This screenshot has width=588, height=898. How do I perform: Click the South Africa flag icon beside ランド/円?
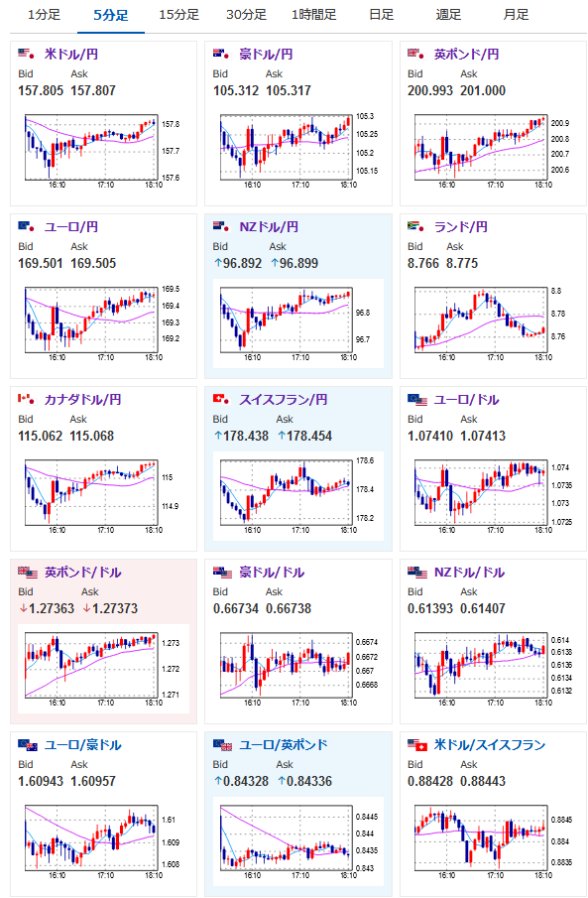coord(416,227)
